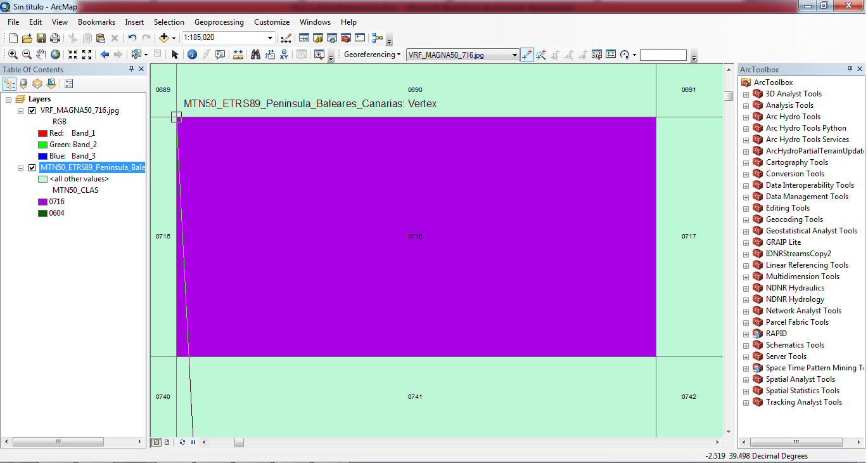868x463 pixels.
Task: Activate the Pan hand tool
Action: click(41, 55)
